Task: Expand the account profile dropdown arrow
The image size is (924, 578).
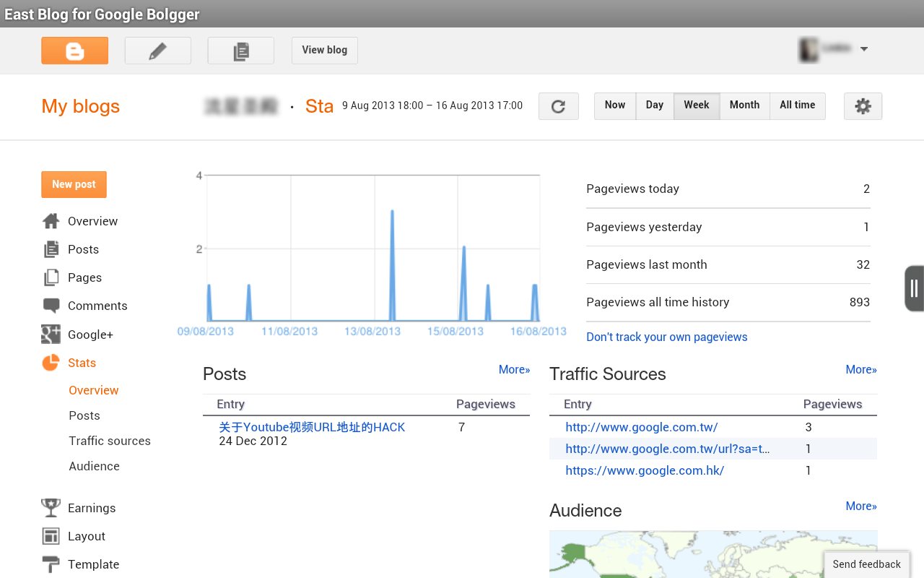Action: [864, 49]
